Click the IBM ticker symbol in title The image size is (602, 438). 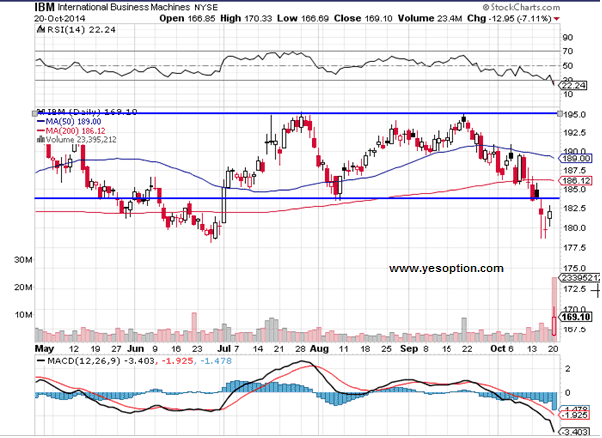(x=16, y=8)
